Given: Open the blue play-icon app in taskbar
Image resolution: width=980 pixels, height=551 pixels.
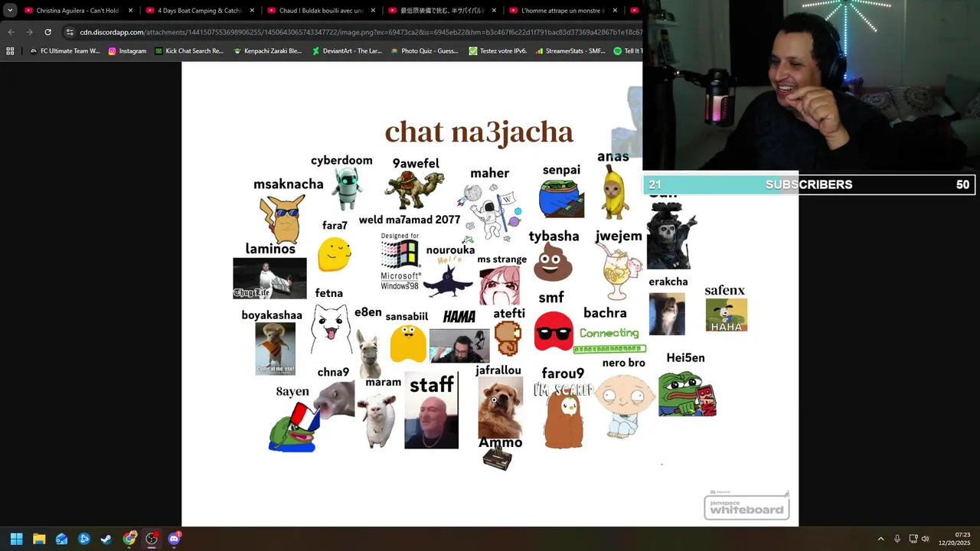Looking at the screenshot, I should click(84, 539).
